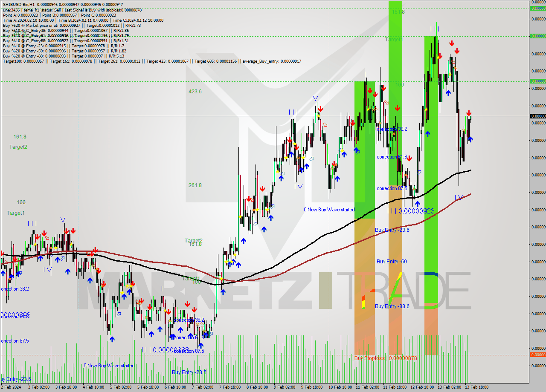Select '8 Feb 10:00' on the time axis
The height and width of the screenshot is (392, 546).
click(257, 387)
